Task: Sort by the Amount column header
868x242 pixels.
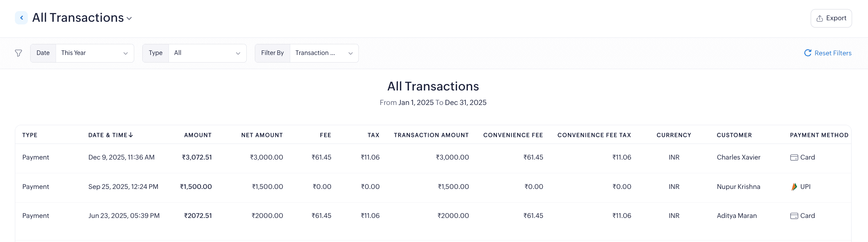Action: [x=198, y=135]
